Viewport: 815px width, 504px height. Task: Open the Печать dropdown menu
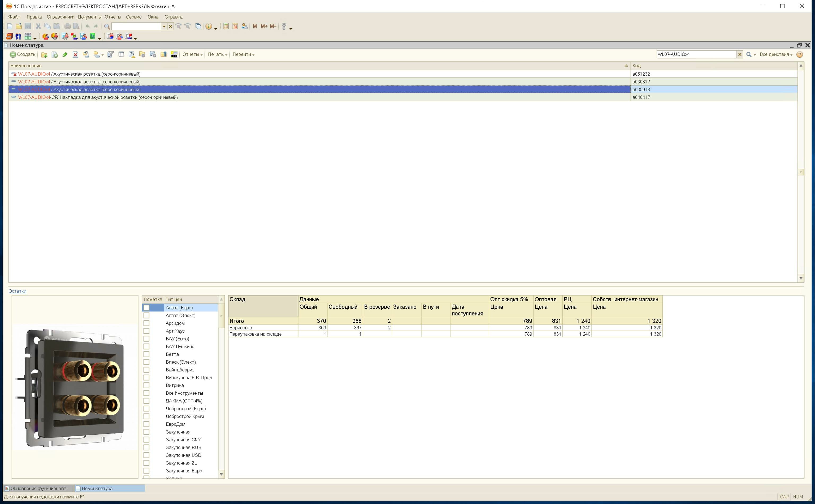click(x=217, y=55)
